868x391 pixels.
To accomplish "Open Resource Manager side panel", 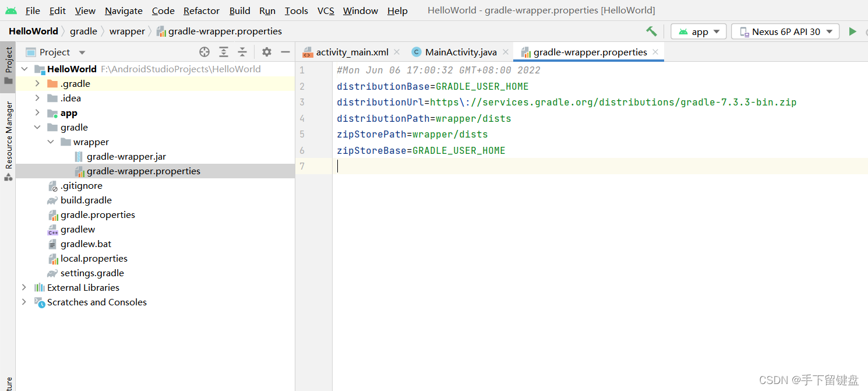I will click(8, 135).
